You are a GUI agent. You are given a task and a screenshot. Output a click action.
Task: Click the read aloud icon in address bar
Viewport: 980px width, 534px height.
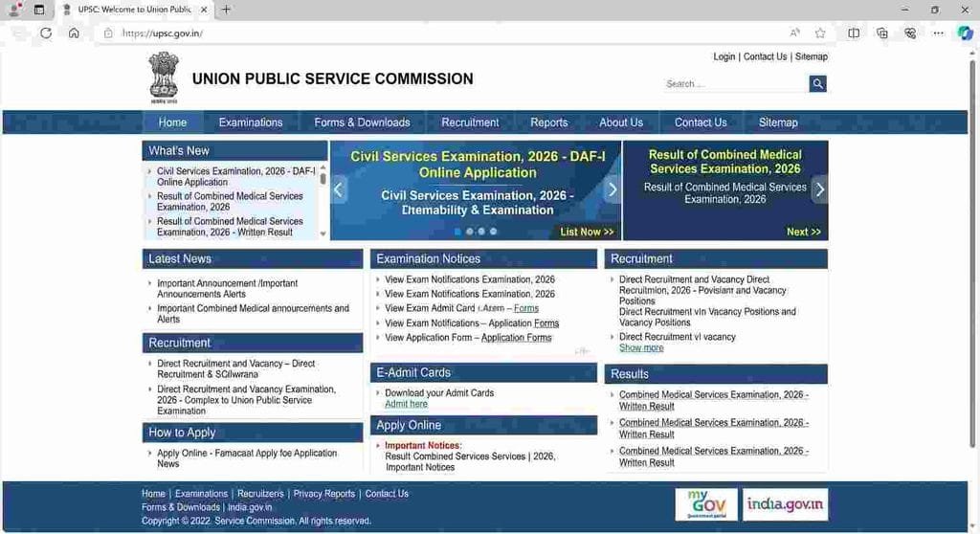pyautogui.click(x=794, y=33)
